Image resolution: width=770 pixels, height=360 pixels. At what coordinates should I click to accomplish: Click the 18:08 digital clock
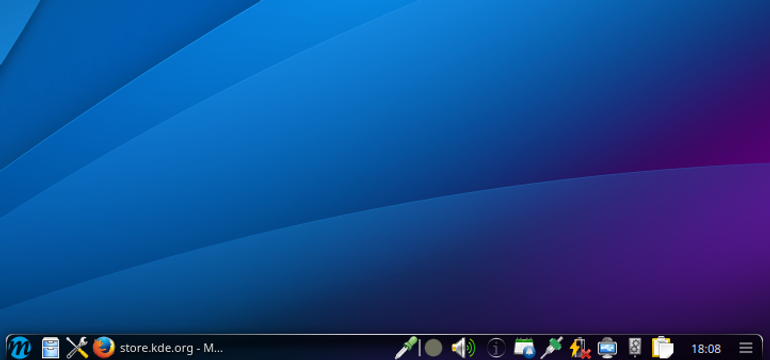(x=706, y=349)
